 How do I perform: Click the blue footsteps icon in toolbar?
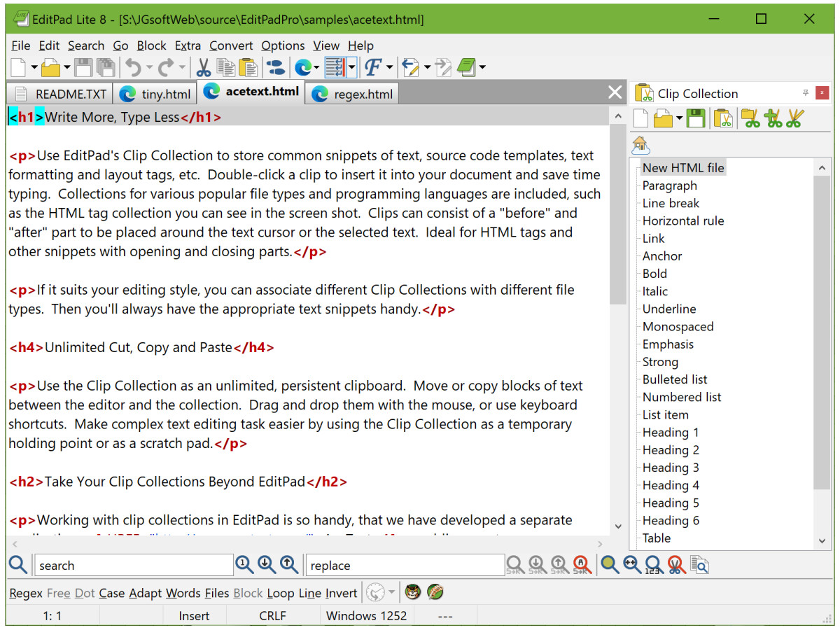pos(276,68)
